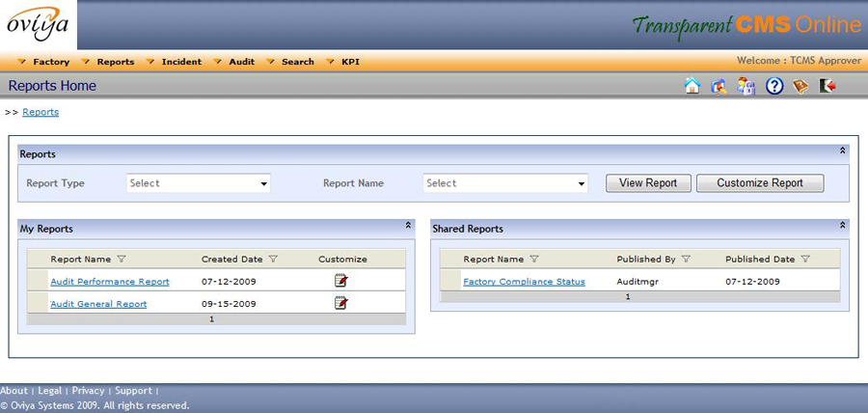Open Factory Compliance Status report link
This screenshot has width=868, height=413.
coord(524,282)
